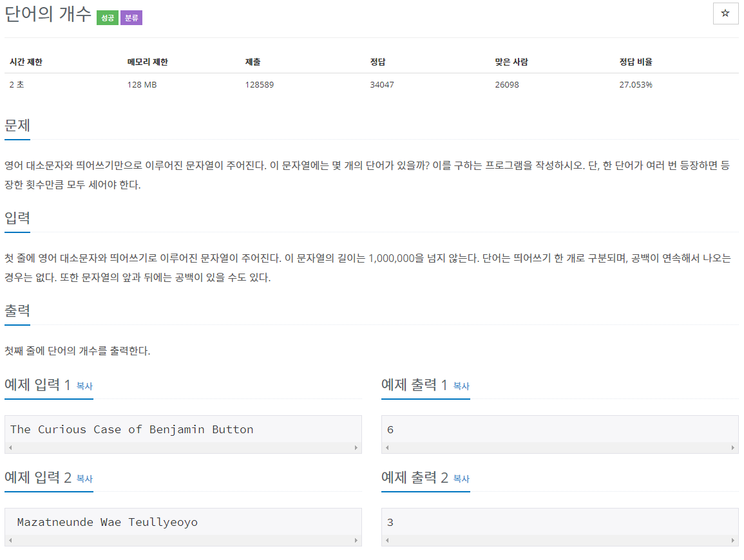Click the 예제 출력 1 heading
The width and height of the screenshot is (744, 560).
pos(414,384)
